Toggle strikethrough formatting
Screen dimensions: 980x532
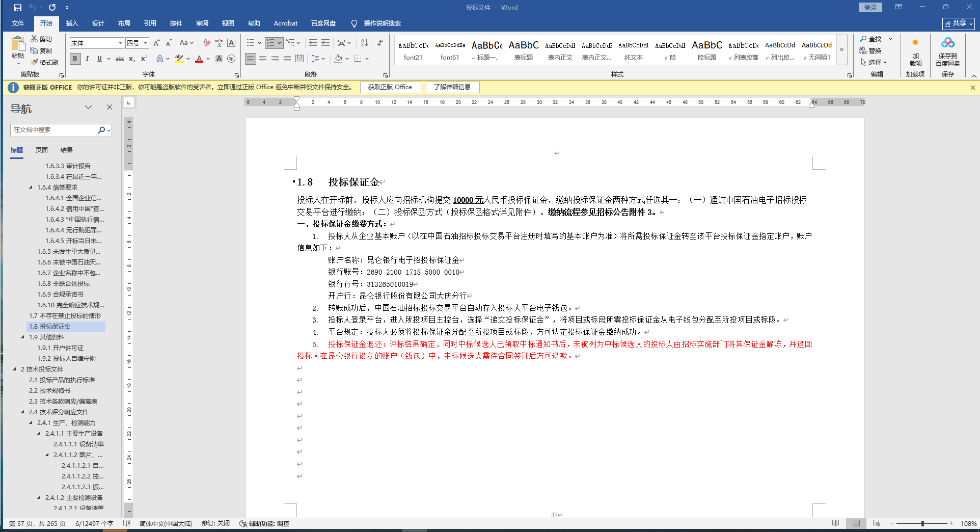click(120, 59)
